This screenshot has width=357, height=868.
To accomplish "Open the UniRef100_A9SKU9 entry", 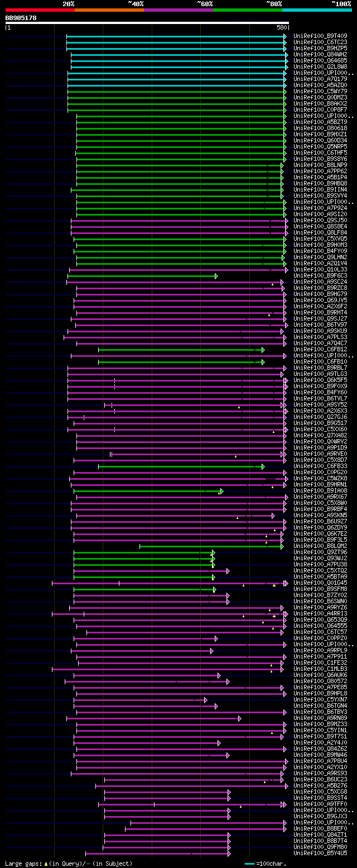I will [x=320, y=331].
